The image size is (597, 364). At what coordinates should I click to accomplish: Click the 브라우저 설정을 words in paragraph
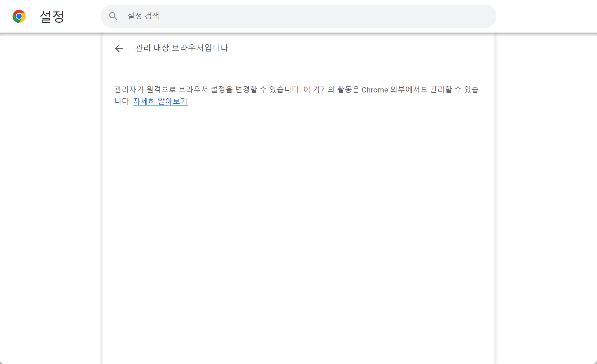click(206, 89)
